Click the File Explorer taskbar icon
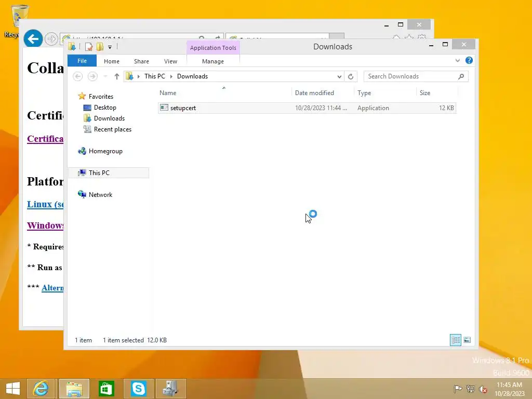The height and width of the screenshot is (399, 532). pos(74,389)
